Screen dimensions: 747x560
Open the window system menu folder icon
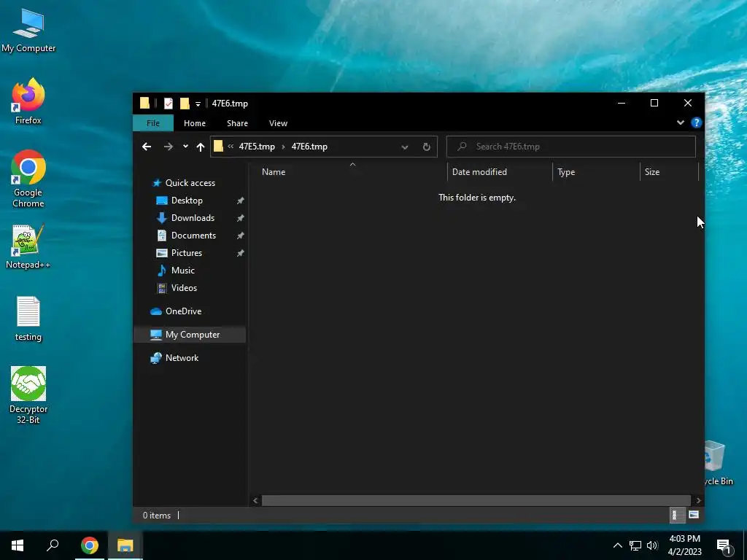pyautogui.click(x=145, y=103)
